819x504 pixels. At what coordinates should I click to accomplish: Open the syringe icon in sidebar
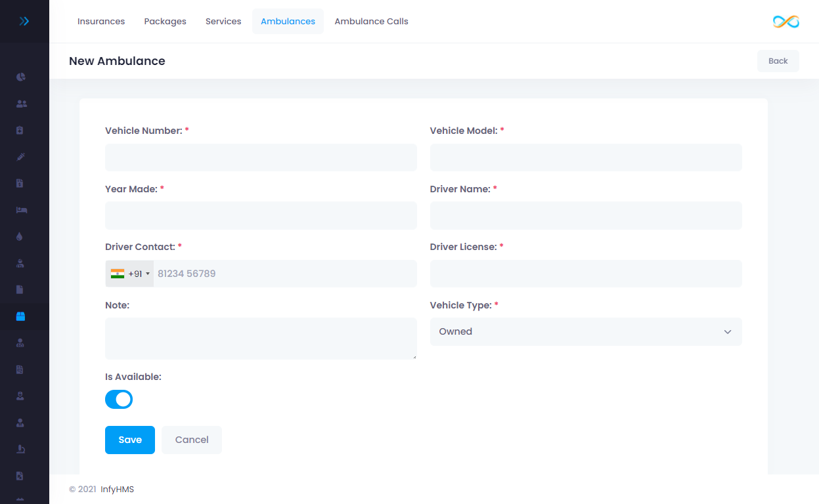(21, 157)
